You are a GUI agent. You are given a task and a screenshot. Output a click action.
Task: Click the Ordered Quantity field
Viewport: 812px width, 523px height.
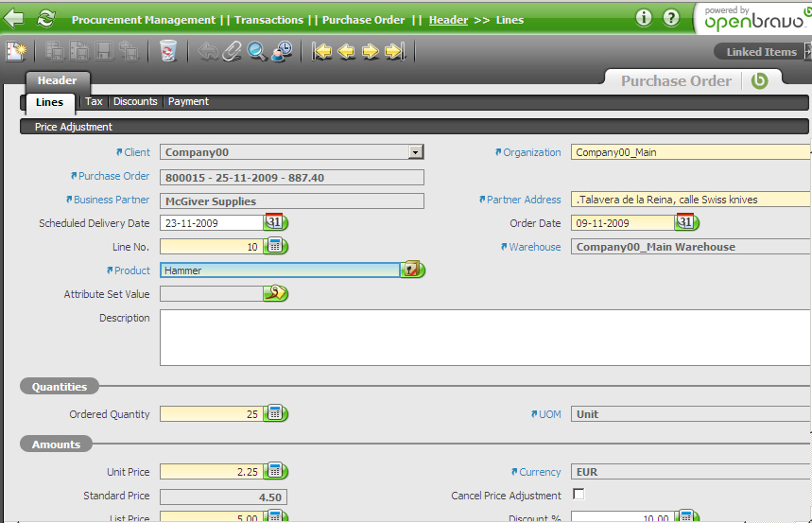point(212,413)
